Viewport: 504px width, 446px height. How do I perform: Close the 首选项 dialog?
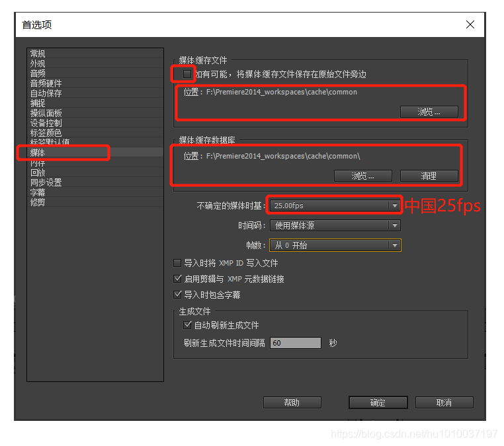point(470,24)
